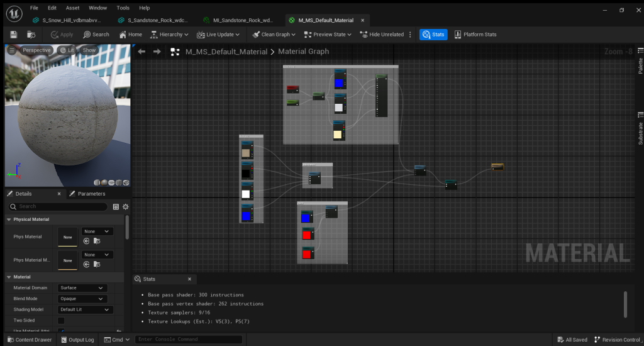The width and height of the screenshot is (644, 346).
Task: Open the Tools menu
Action: [123, 8]
